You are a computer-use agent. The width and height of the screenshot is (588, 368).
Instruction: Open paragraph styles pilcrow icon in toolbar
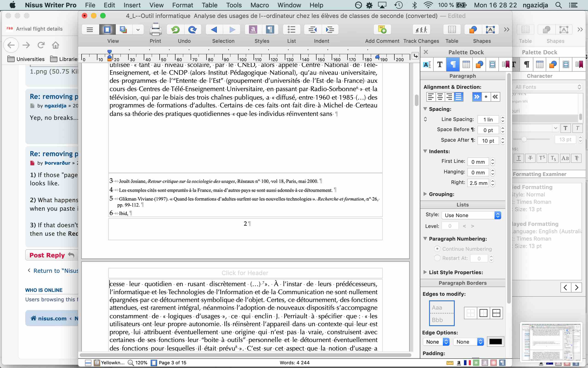point(270,30)
